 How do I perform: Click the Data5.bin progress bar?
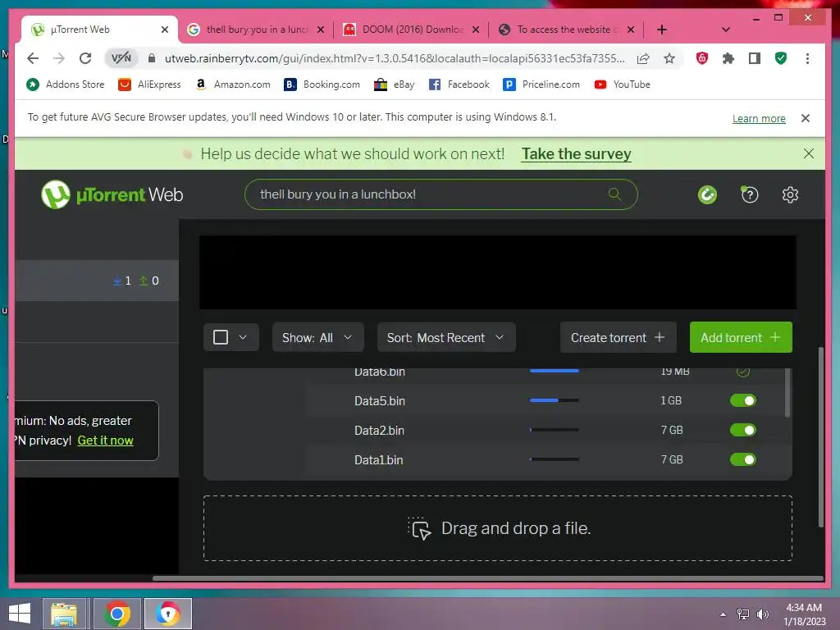[x=554, y=400]
